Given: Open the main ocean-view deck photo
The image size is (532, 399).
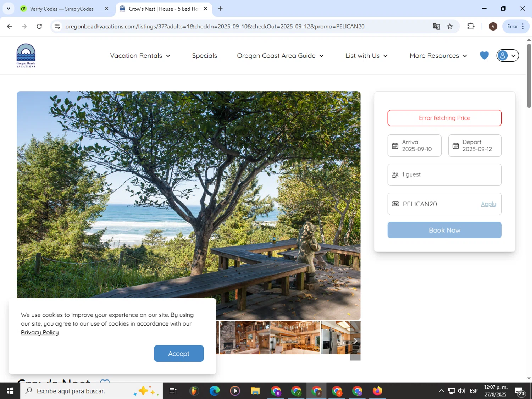Looking at the screenshot, I should pyautogui.click(x=189, y=206).
